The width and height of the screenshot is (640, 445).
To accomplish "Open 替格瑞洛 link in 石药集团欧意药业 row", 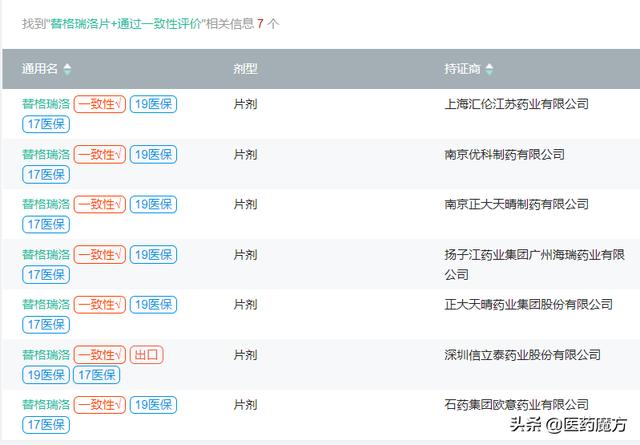I will tap(46, 405).
